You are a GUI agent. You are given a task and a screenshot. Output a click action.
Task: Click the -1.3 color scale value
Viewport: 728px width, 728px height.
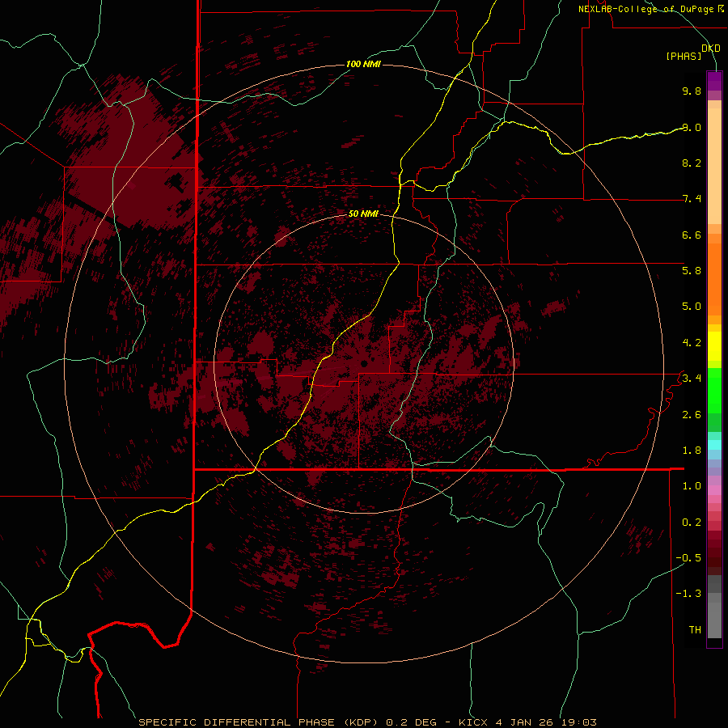[688, 594]
